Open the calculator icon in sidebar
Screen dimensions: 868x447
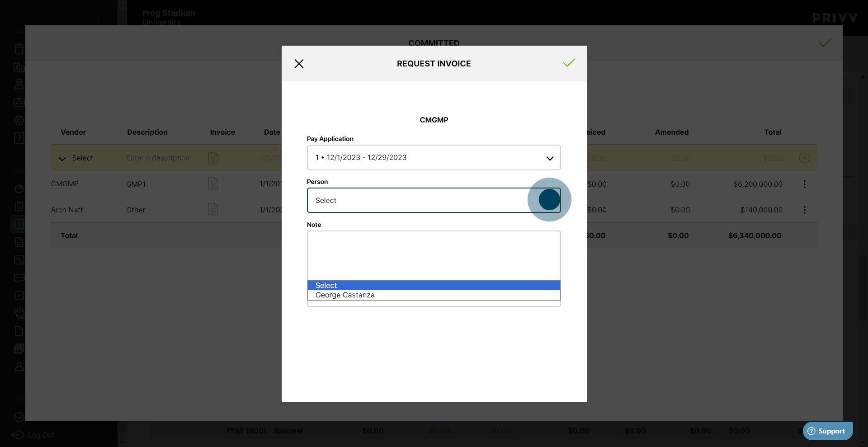(x=19, y=207)
